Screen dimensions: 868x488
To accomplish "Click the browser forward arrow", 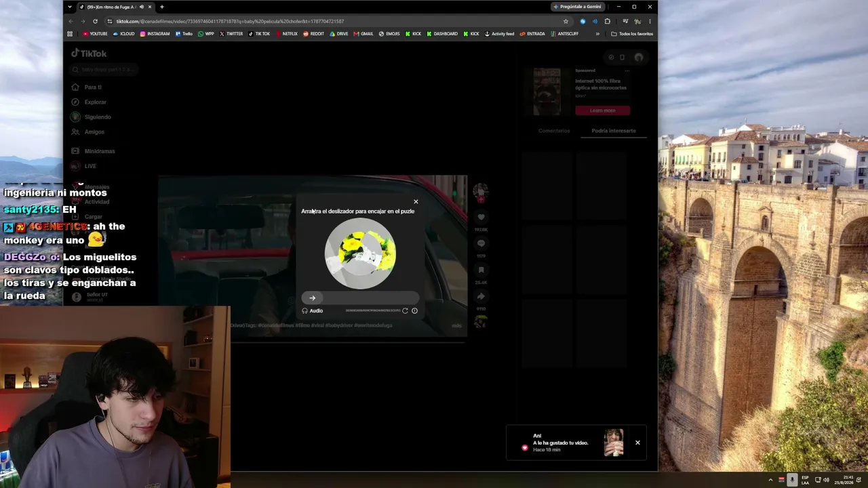I will click(83, 21).
